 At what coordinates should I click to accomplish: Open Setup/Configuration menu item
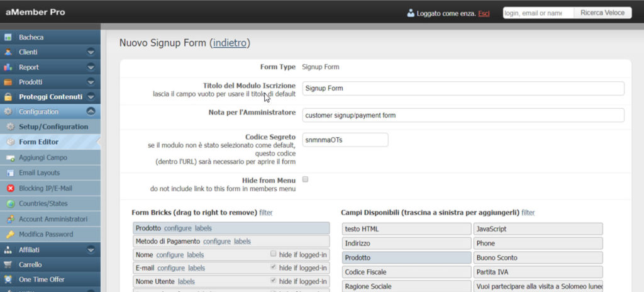pos(53,126)
